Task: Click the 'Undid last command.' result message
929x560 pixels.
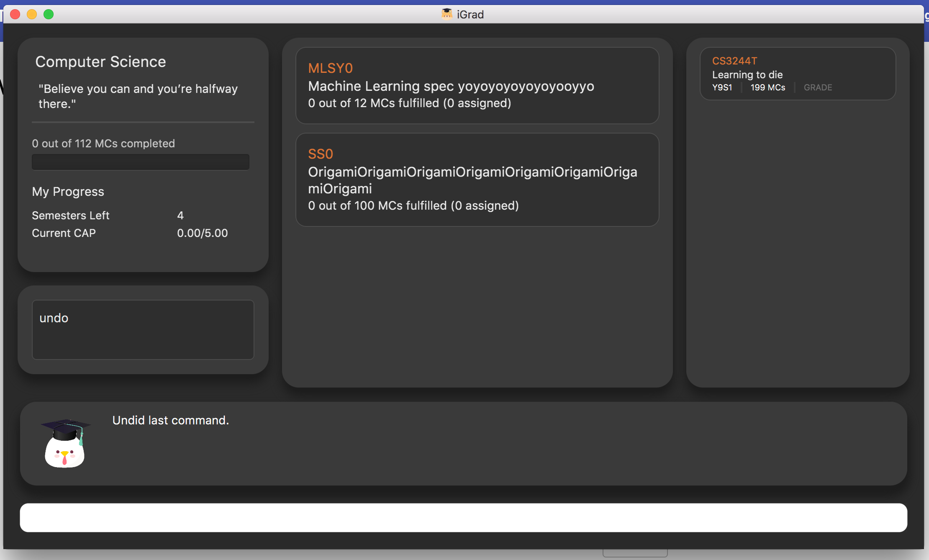Action: 171,420
